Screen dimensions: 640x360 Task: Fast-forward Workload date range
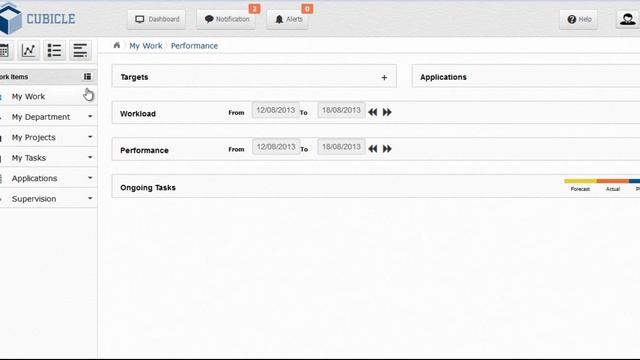pos(387,112)
